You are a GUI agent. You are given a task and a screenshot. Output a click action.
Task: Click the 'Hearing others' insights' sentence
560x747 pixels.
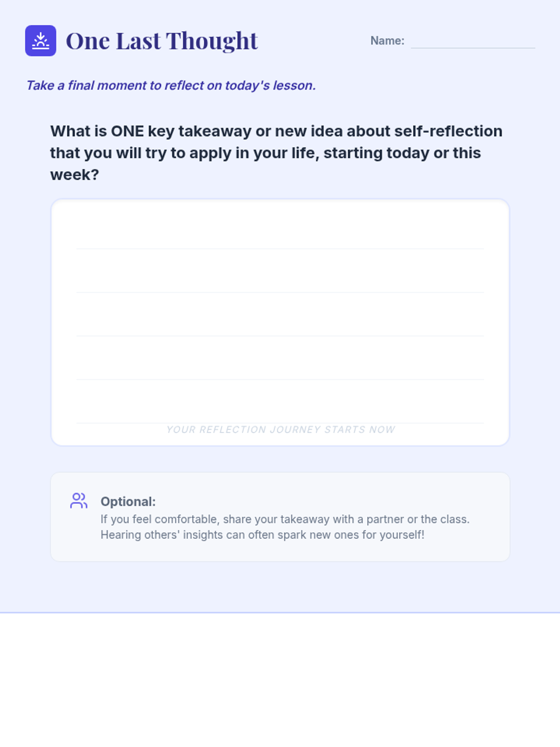pos(263,535)
